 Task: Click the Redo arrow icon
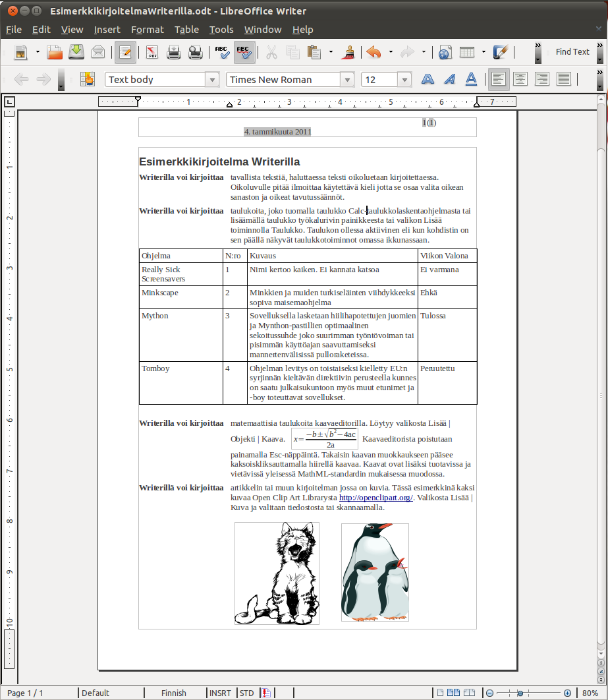click(x=407, y=52)
